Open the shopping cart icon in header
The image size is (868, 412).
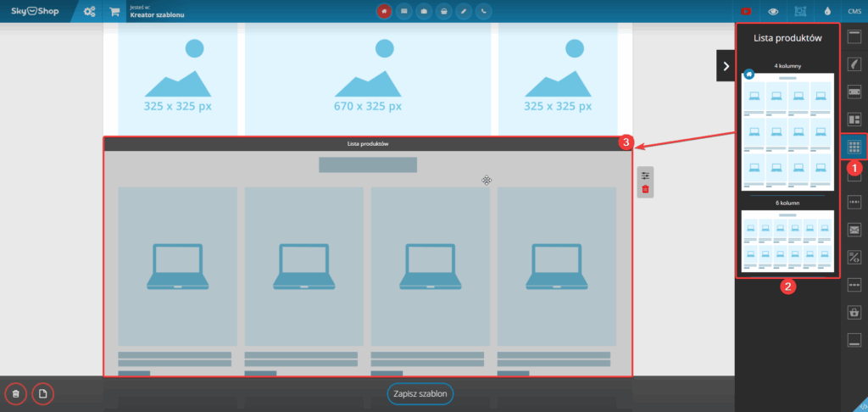pos(114,11)
